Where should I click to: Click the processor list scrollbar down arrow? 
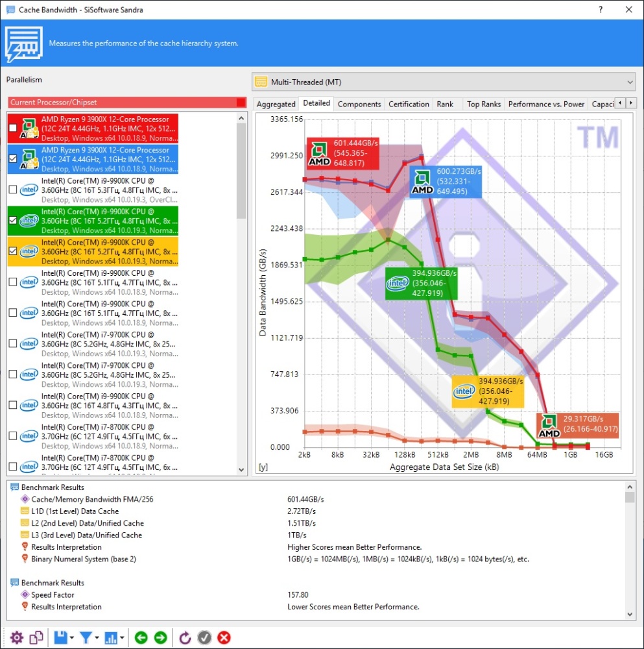[x=241, y=470]
